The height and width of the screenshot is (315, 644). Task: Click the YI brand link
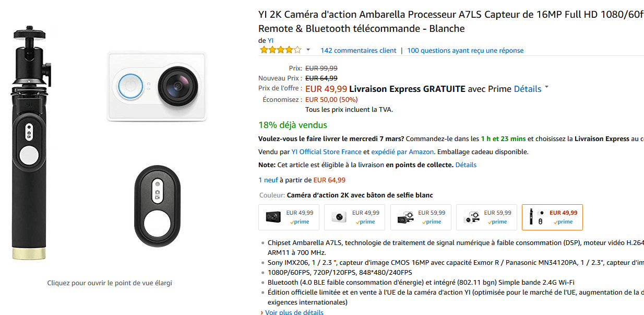click(x=270, y=40)
